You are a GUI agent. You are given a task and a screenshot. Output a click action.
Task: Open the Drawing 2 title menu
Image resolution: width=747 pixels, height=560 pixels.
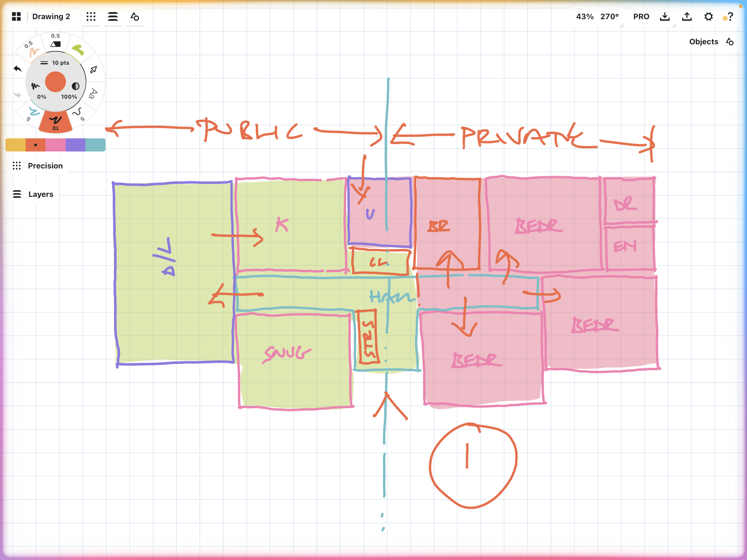click(x=51, y=17)
